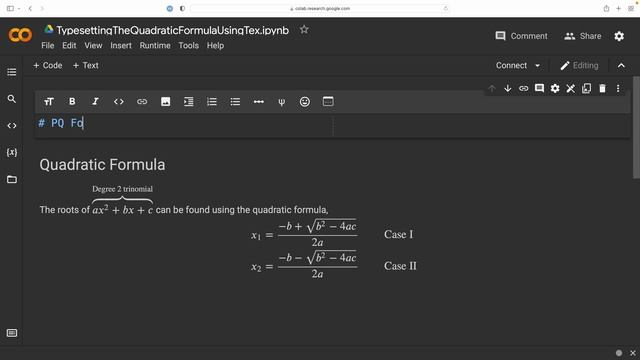Click the Share button
Screen dimensions: 640x360
point(582,36)
